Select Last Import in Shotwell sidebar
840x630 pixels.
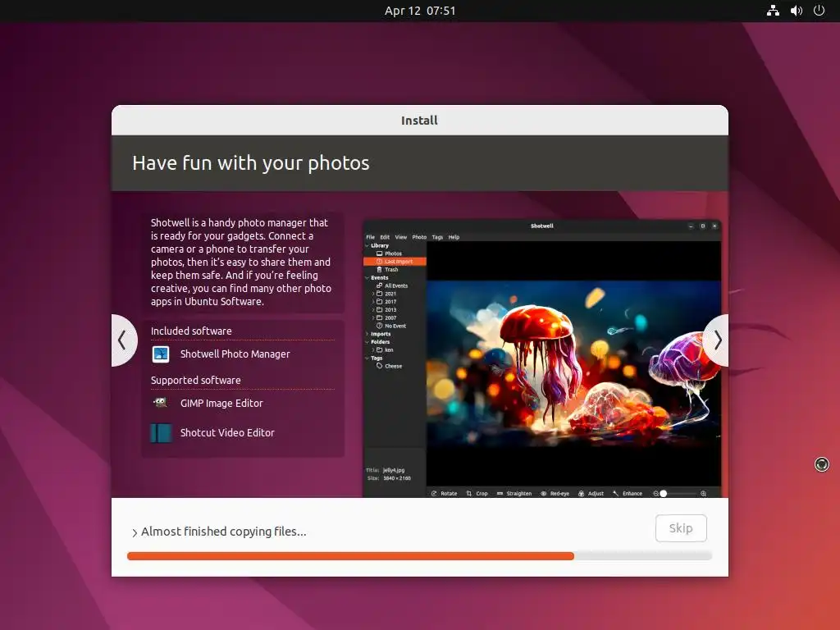395,262
